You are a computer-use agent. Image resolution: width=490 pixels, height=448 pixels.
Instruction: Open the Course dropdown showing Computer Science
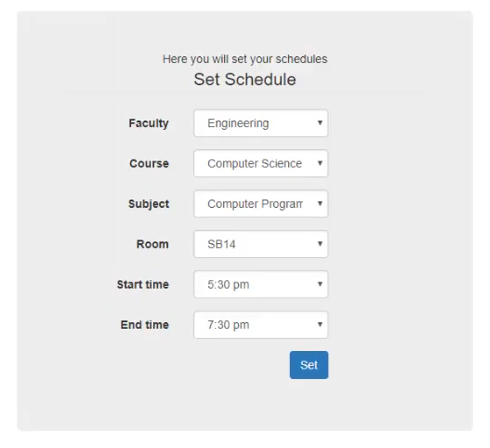[x=261, y=163]
